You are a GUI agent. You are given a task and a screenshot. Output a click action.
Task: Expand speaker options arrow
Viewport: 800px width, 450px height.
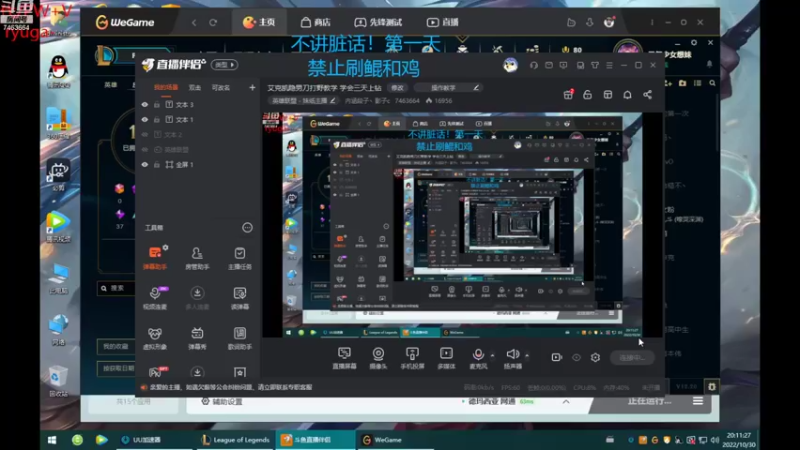[x=527, y=355]
